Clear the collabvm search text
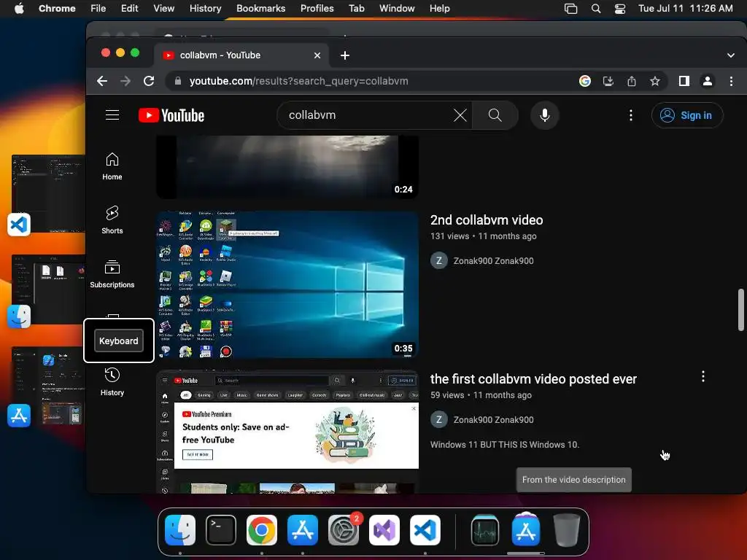 tap(460, 115)
